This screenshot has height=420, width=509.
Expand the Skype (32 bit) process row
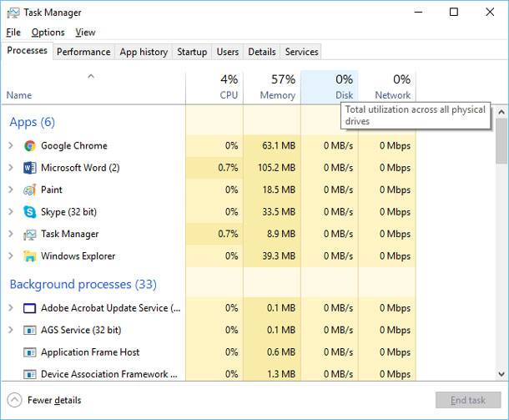click(x=11, y=212)
